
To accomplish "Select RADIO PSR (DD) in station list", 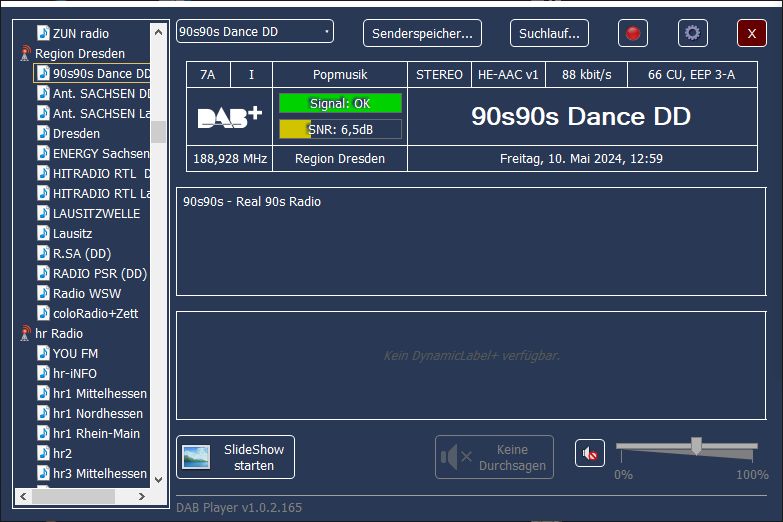I will tap(99, 274).
